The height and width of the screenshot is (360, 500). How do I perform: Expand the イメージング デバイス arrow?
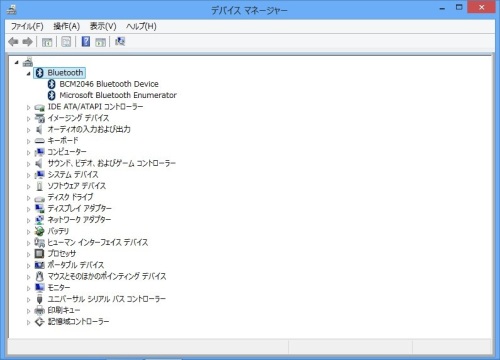(28, 119)
